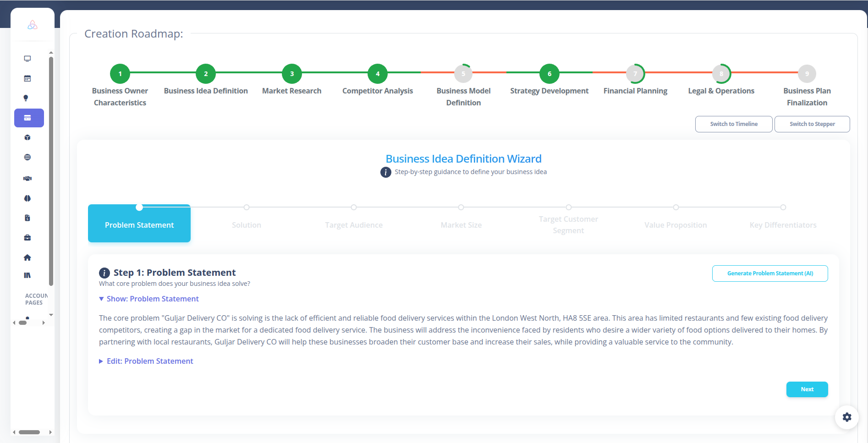Select roadmap step 6 Strategy Development
Image resolution: width=868 pixels, height=443 pixels.
click(x=549, y=74)
